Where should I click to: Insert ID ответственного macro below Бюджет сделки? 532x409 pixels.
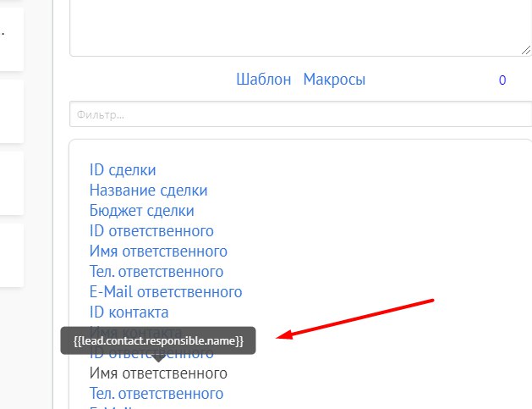(x=151, y=231)
